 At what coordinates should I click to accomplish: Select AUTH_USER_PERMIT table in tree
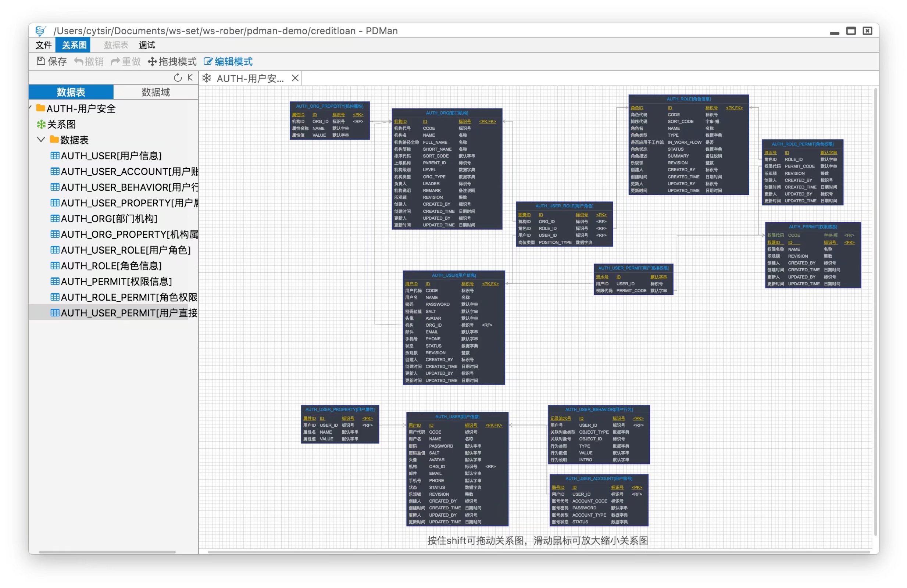(x=129, y=313)
